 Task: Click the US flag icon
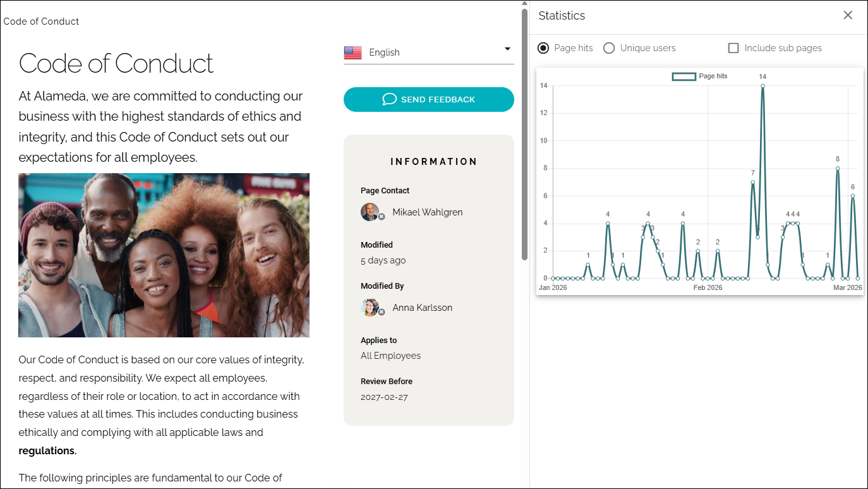(353, 52)
